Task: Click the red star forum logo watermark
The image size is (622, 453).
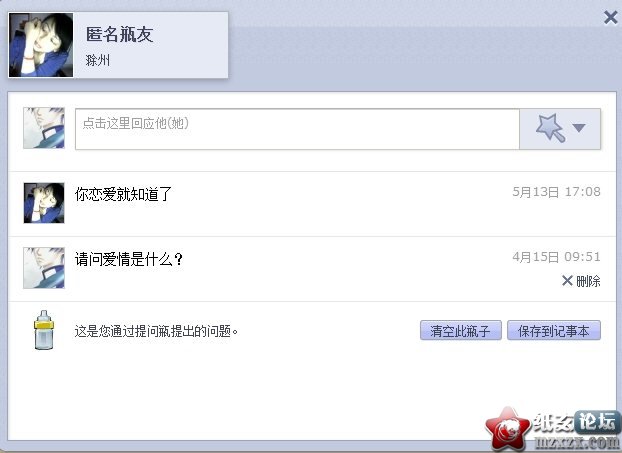Action: pyautogui.click(x=507, y=429)
